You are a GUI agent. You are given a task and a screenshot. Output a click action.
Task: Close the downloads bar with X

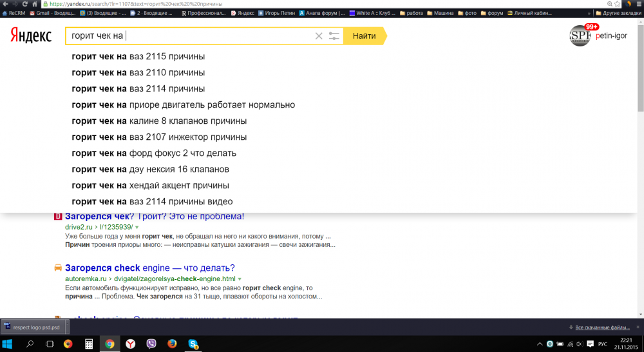pyautogui.click(x=638, y=327)
